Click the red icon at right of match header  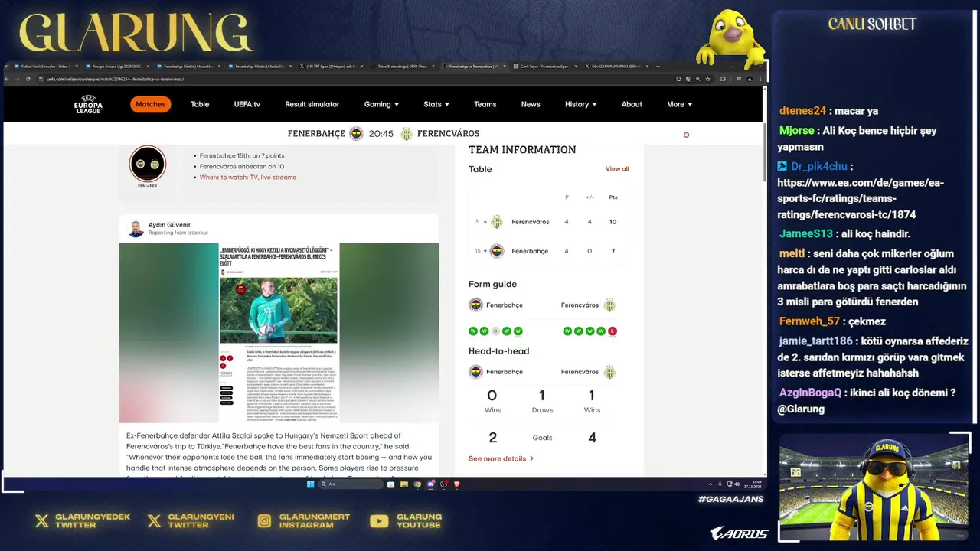tap(686, 135)
